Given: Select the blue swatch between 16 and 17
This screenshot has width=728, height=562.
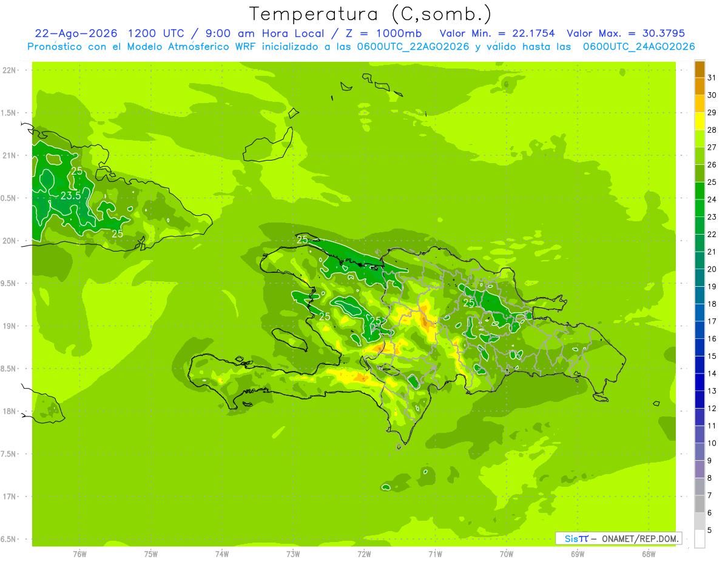Looking at the screenshot, I should 699,330.
